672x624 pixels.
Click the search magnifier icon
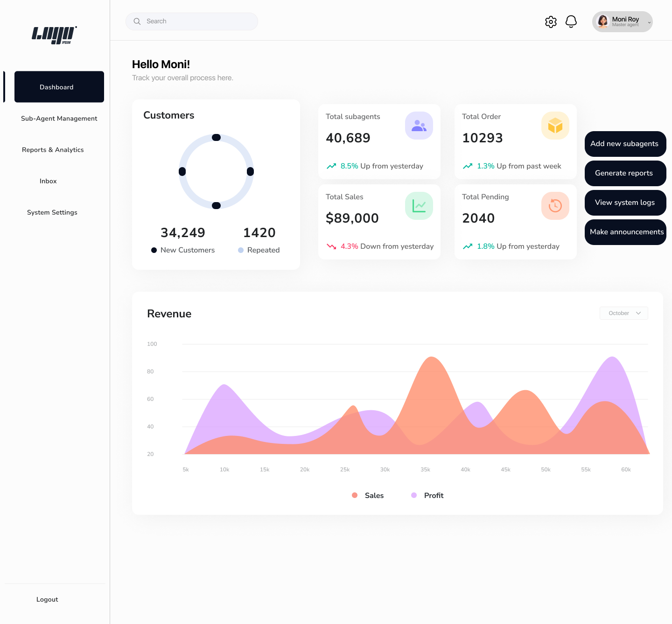tap(137, 21)
